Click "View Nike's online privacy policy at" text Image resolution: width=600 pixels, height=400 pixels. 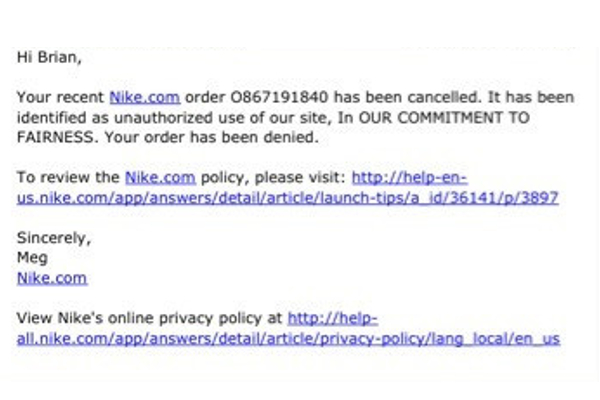click(149, 318)
